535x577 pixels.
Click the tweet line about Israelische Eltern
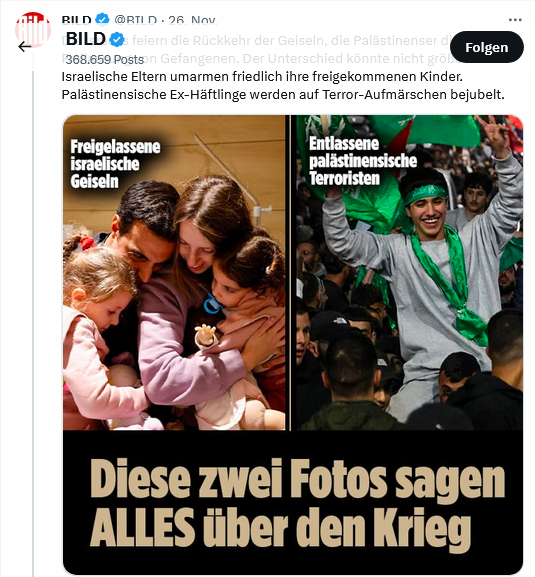pos(262,77)
